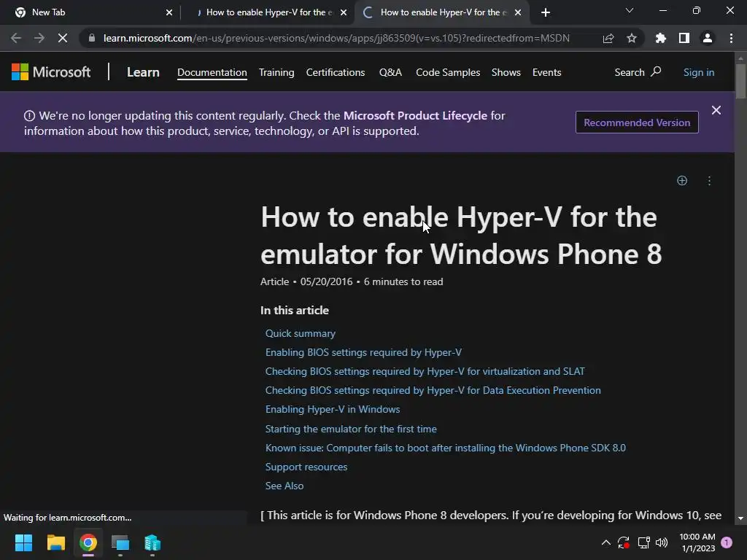Click the Sign in link
The height and width of the screenshot is (560, 747).
coord(699,72)
